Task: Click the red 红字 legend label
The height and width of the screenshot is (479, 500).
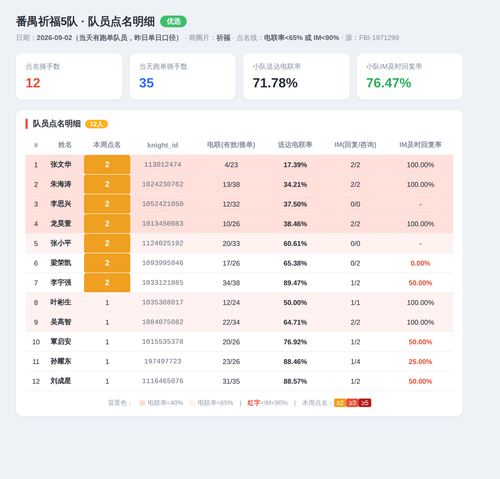Action: click(x=254, y=403)
